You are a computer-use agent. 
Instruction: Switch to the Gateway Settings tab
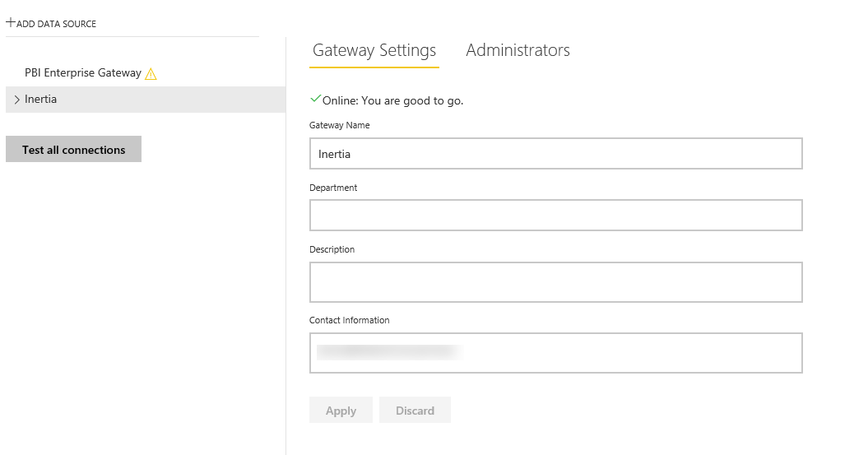click(x=374, y=50)
